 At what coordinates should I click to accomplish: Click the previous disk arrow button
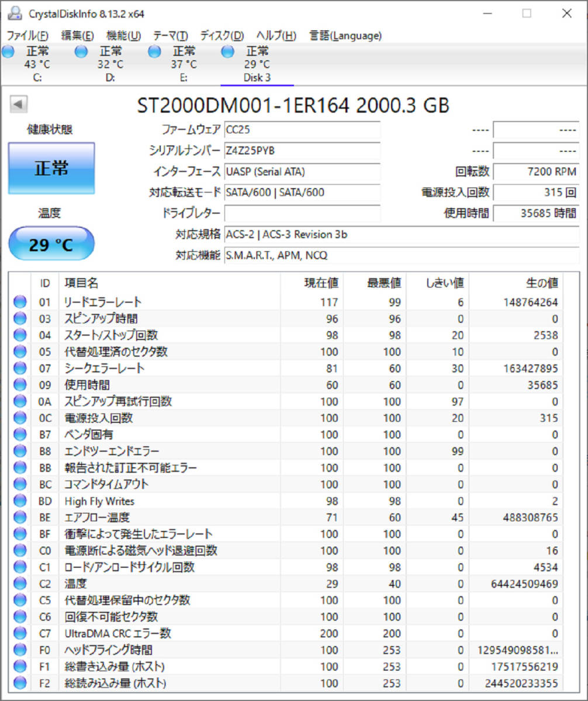point(19,105)
